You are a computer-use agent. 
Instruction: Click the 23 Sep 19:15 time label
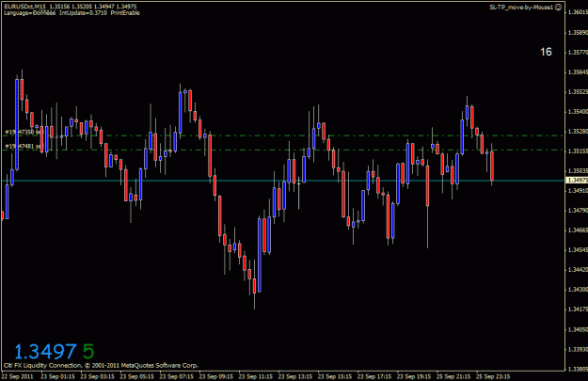(414, 376)
